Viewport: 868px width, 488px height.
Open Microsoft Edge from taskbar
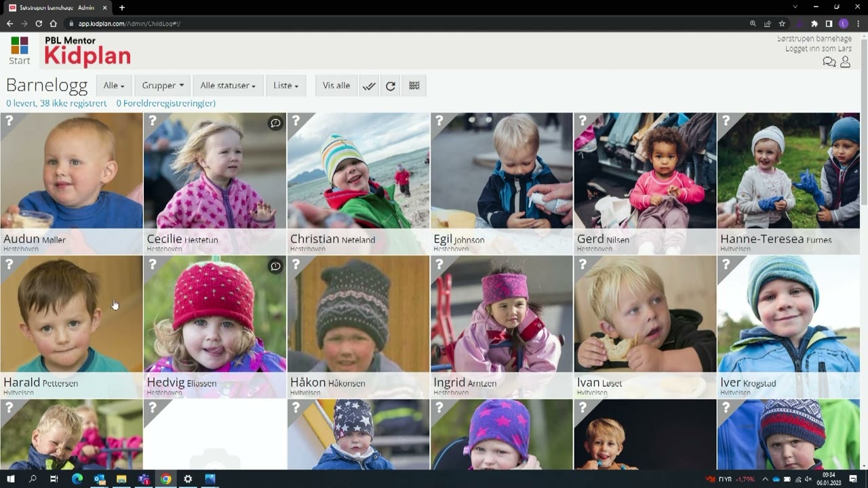point(77,479)
